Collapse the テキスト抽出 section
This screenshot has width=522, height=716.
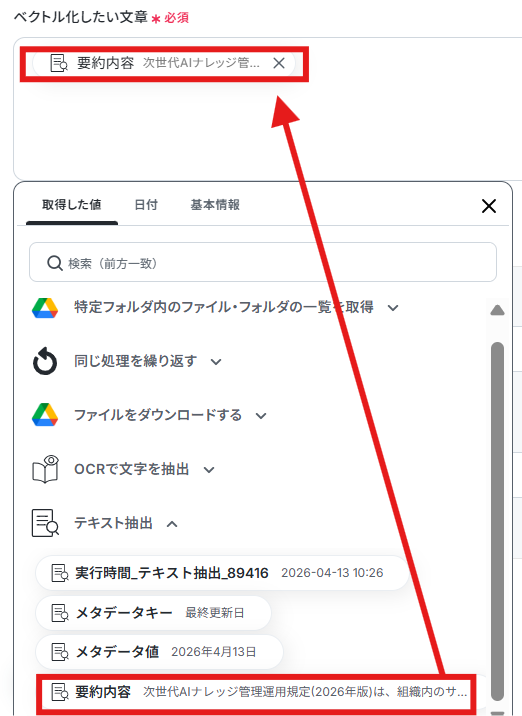click(172, 524)
